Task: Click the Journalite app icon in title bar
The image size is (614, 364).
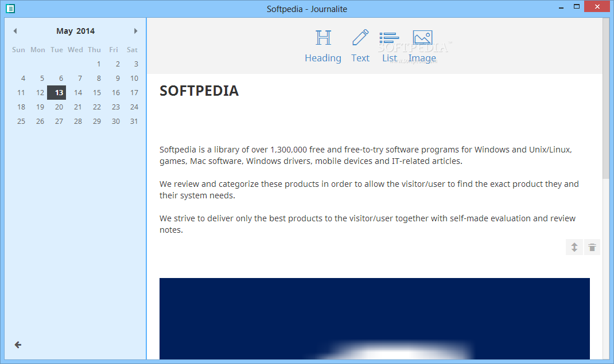Action: pos(10,8)
